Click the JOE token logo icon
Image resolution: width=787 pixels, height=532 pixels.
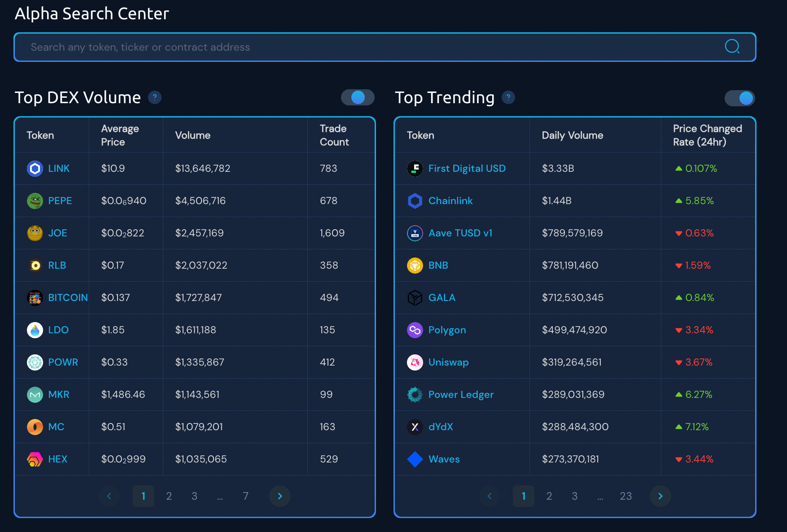click(x=35, y=233)
